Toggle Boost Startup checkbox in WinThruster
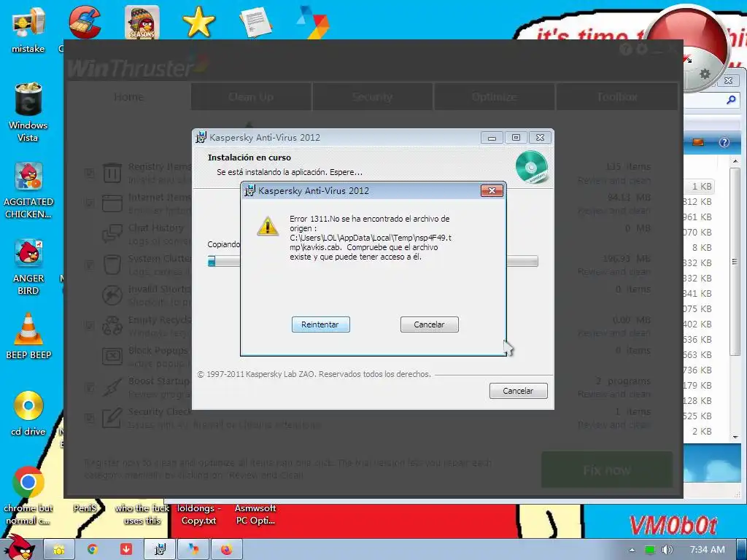The height and width of the screenshot is (560, 747). pos(89,387)
